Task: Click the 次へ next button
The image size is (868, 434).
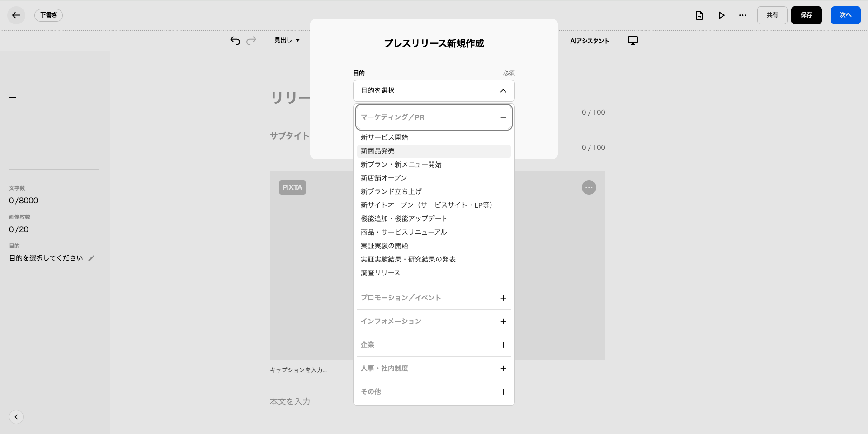Action: click(x=845, y=15)
